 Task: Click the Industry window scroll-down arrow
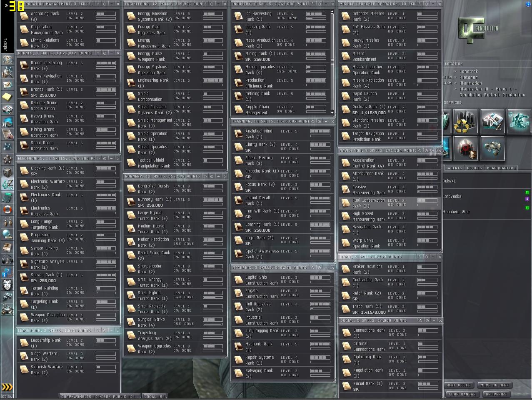point(332,112)
